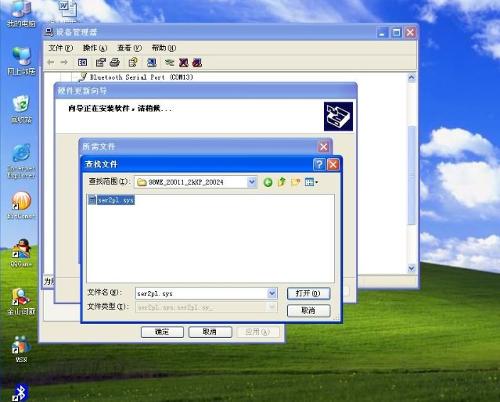This screenshot has height=402, width=500.
Task: Create a new folder in Find File dialog
Action: (295, 182)
